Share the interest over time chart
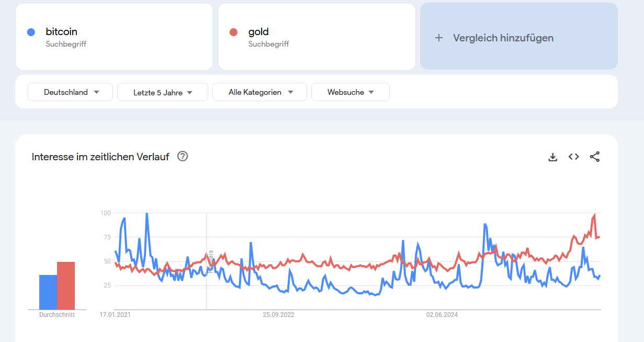644x342 pixels. tap(595, 157)
